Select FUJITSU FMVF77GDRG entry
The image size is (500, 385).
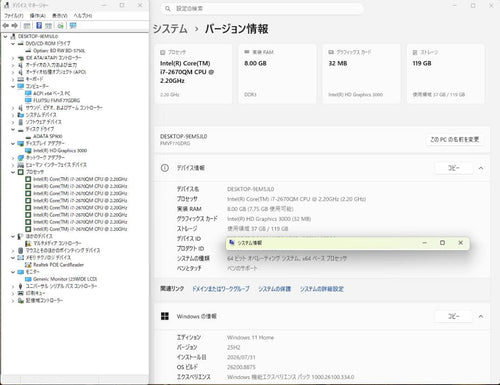56,100
